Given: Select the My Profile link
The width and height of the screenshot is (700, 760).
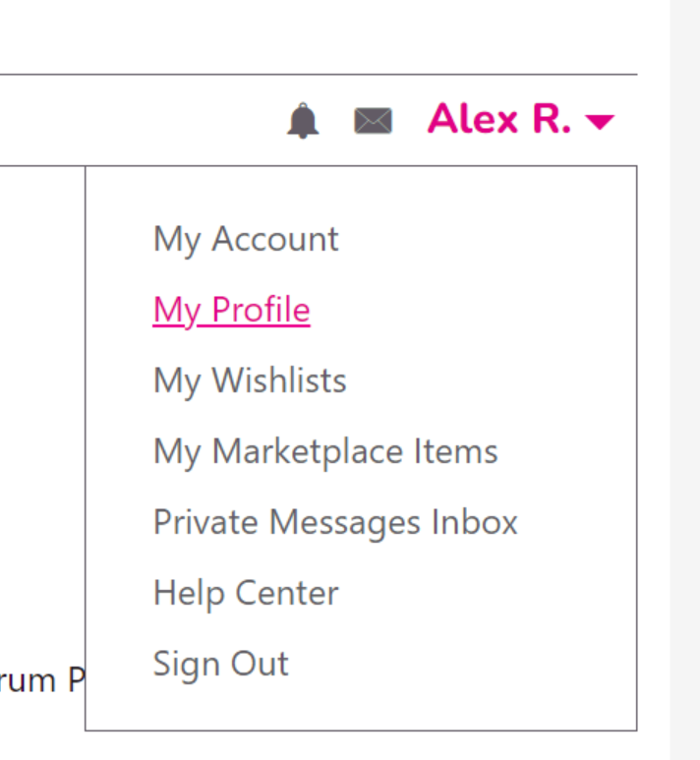Looking at the screenshot, I should pos(231,310).
